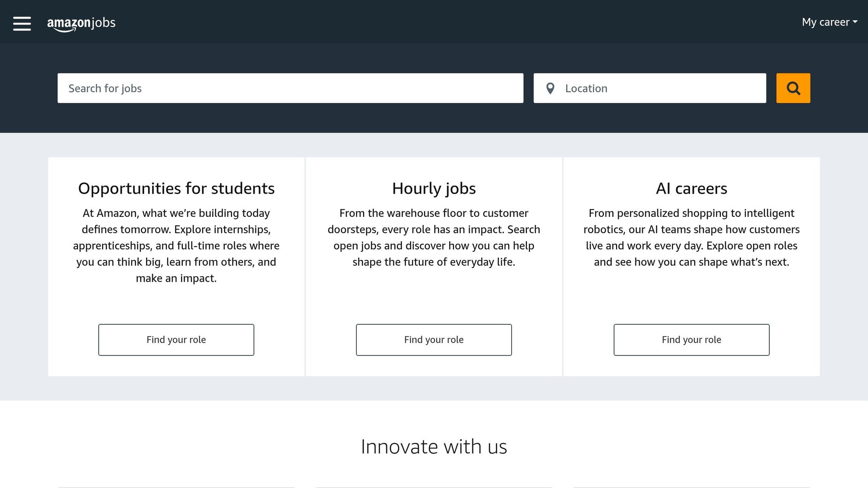Select the Hourly jobs card heading
The image size is (868, 488).
(x=434, y=189)
